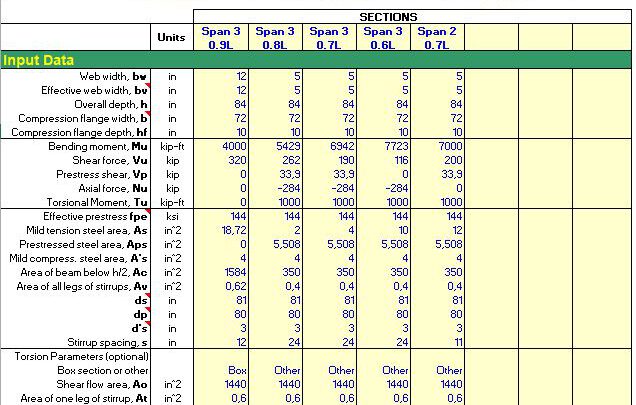
Task: Select web width value 12 for Span 3 0.9L
Action: [241, 76]
